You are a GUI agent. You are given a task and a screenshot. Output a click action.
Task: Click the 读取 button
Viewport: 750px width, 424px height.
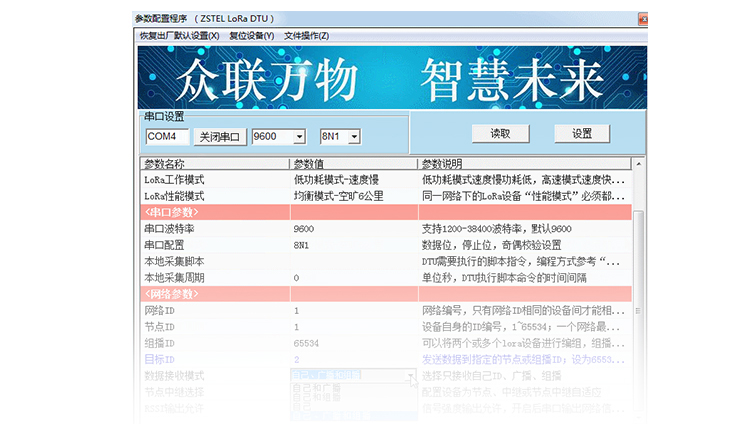click(x=500, y=134)
